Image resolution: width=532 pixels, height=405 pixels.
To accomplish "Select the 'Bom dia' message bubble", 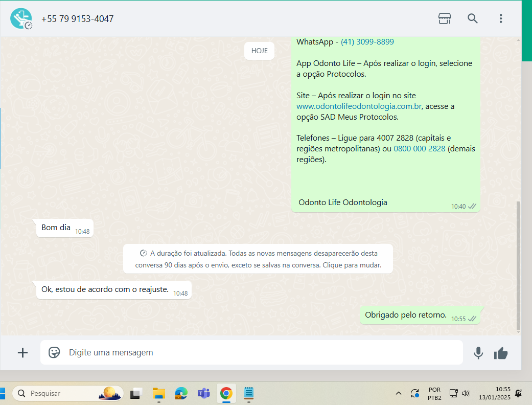I will [64, 228].
